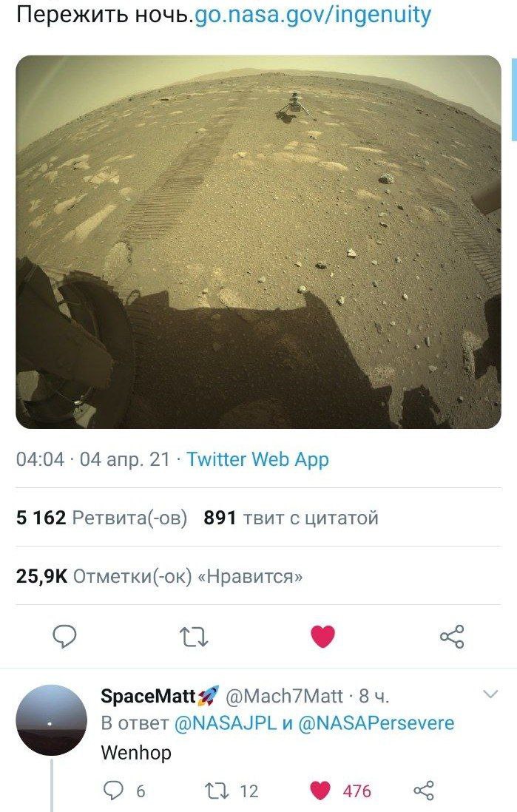Open go.nasa.gov/ingenuity link
517x812 pixels.
point(312,15)
